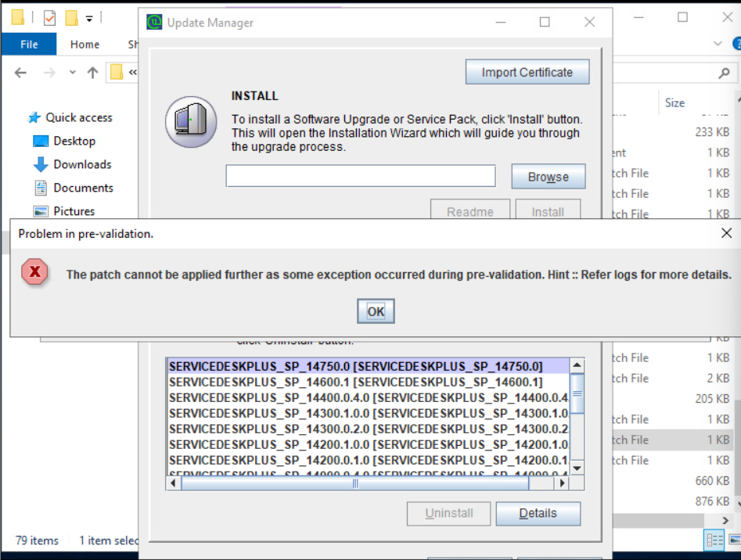Select the highlighted 1 KB batch file row

pos(674,440)
